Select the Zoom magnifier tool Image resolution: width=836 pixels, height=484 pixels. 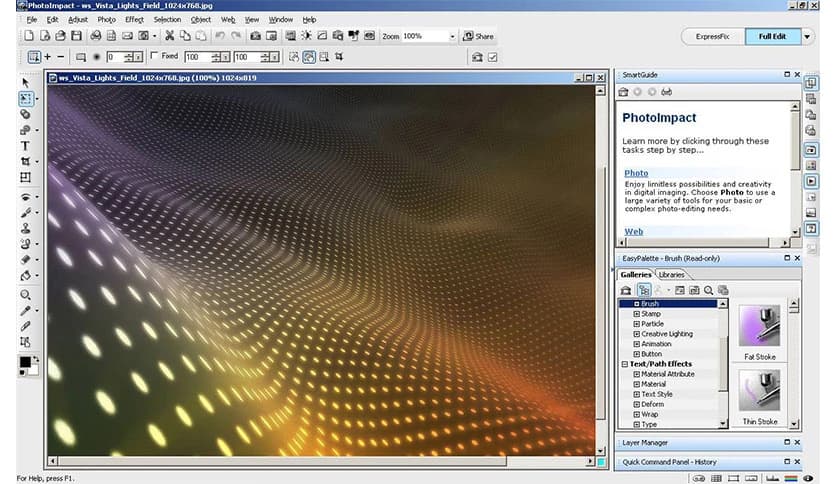tap(25, 295)
